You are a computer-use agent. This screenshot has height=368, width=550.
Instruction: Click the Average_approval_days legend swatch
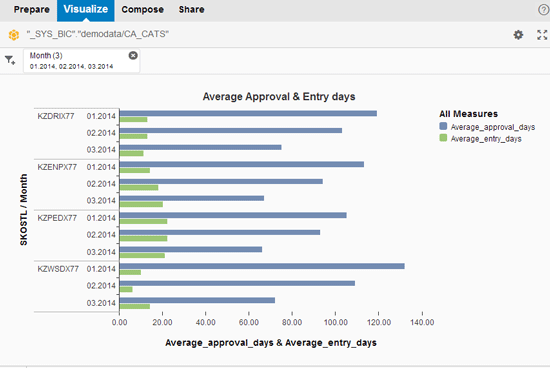443,126
